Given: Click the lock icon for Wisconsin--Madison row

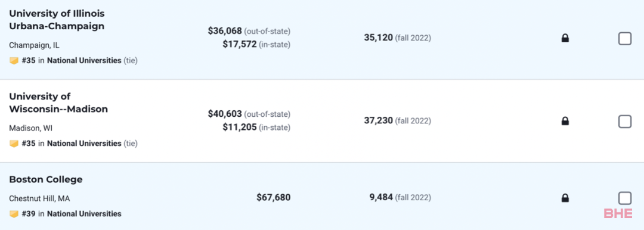Looking at the screenshot, I should [x=565, y=121].
